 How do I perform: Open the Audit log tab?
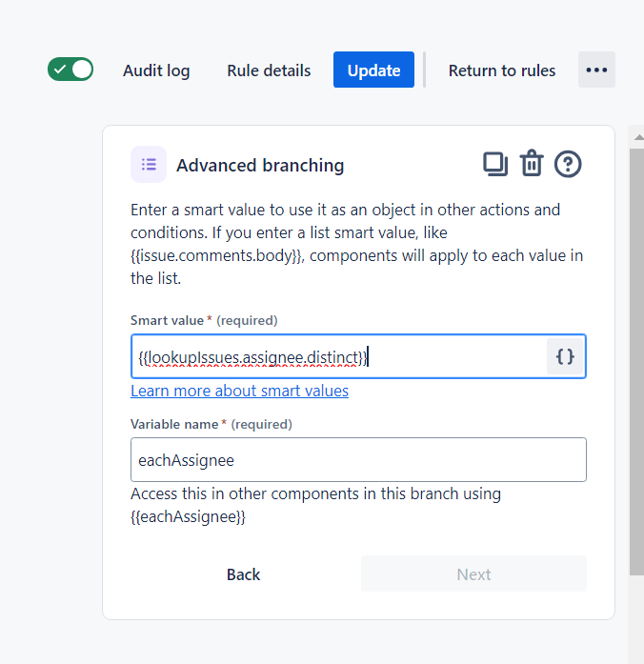(x=156, y=70)
